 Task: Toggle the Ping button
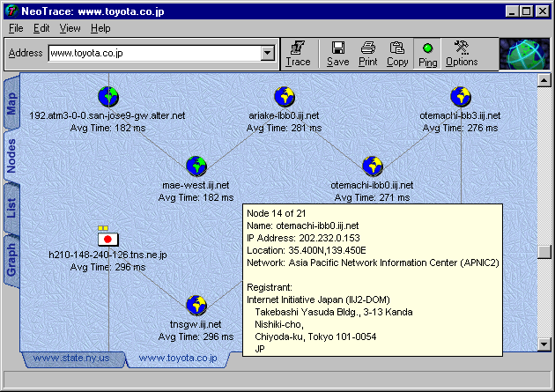(427, 54)
